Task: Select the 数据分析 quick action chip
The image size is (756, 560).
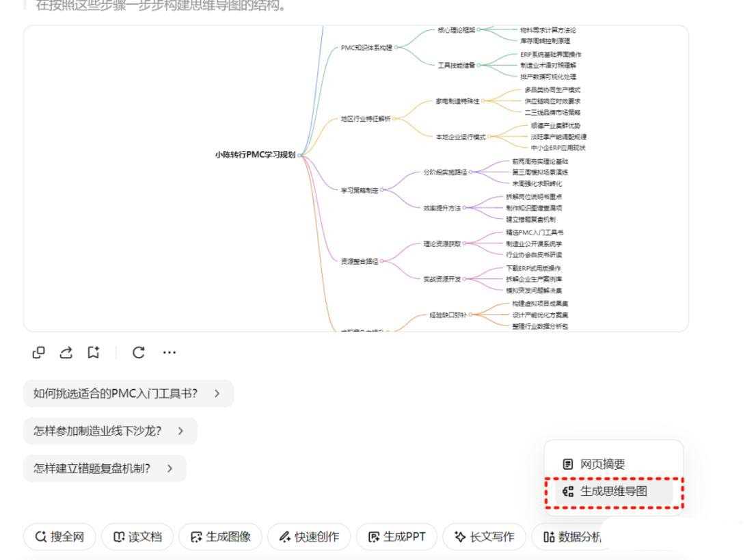Action: pyautogui.click(x=571, y=537)
